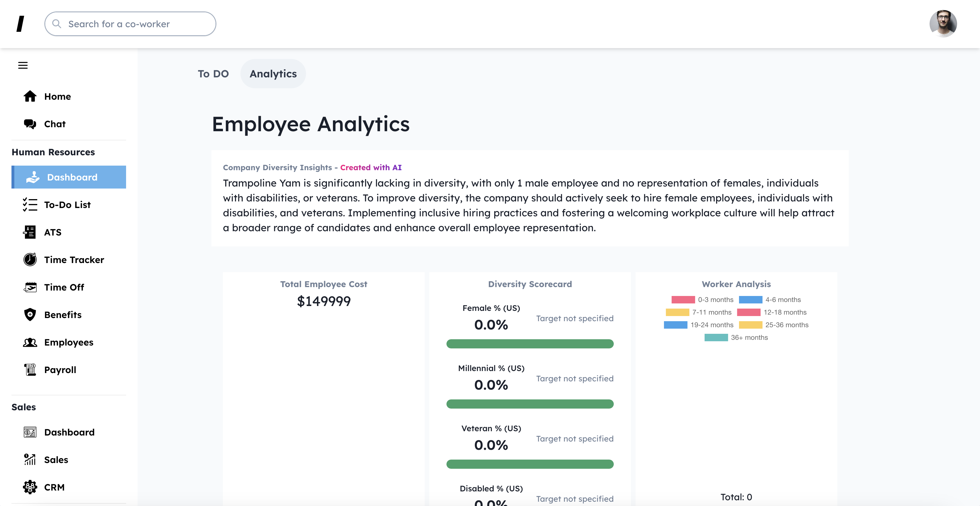Screen dimensions: 980x506
Task: Open Chat via speech bubble icon
Action: click(30, 124)
